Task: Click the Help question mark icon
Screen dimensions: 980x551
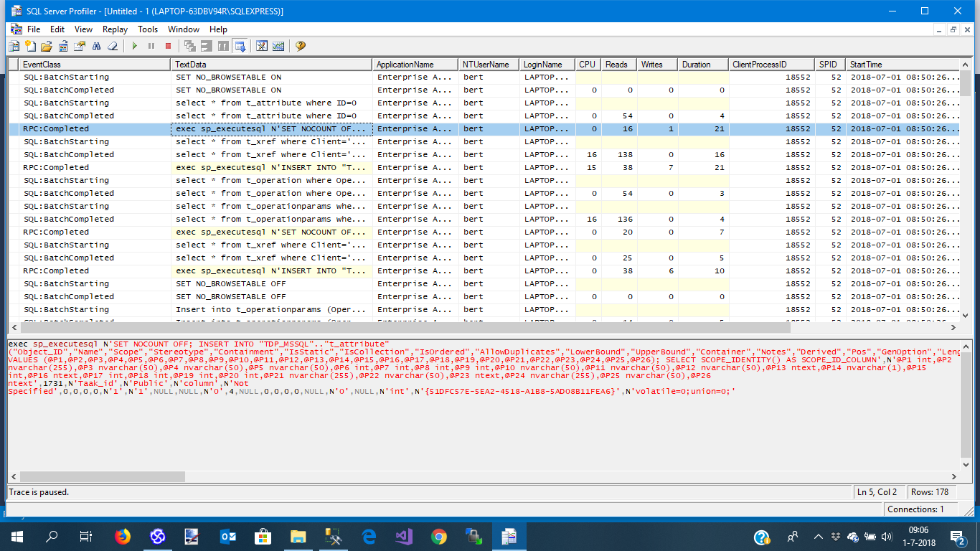Action: coord(300,46)
